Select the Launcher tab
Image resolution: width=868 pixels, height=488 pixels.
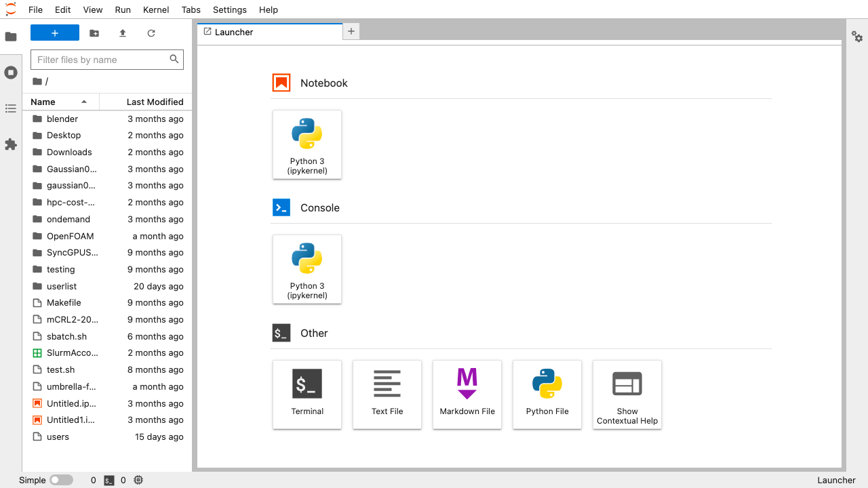click(x=234, y=32)
